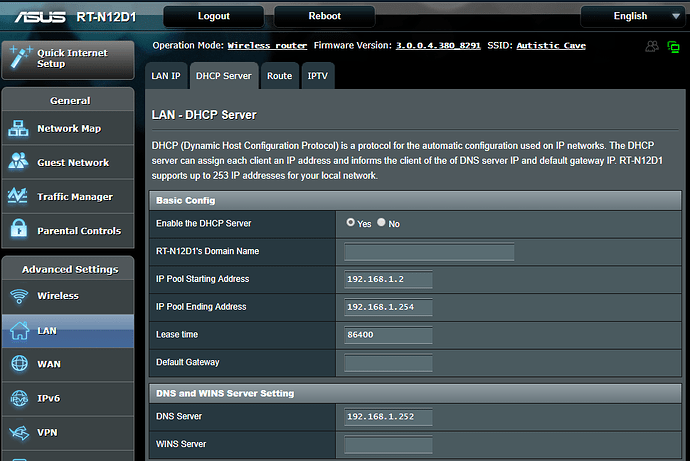Screen dimensions: 690x461
Task: Click the Reboot button
Action: click(x=324, y=16)
